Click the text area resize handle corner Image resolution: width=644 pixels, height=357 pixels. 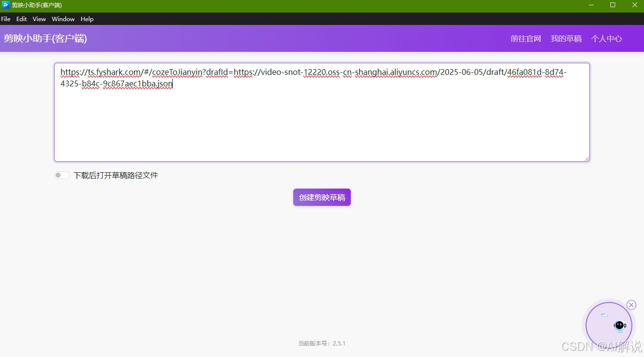[x=586, y=158]
